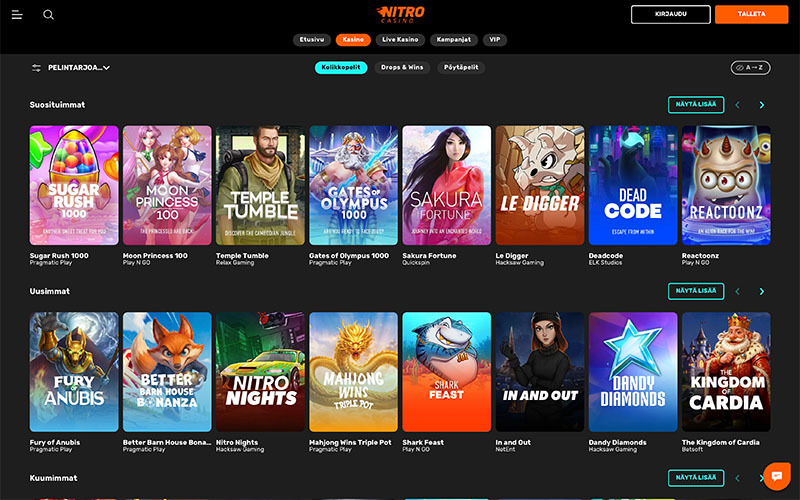Open the Nitro Nights game thumbnail

point(260,372)
